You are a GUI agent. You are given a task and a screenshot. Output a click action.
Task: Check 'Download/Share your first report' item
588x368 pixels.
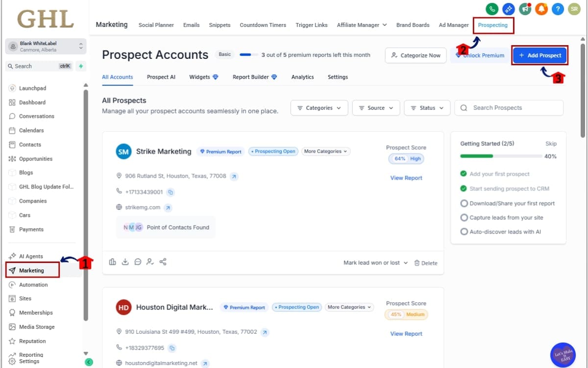[464, 203]
